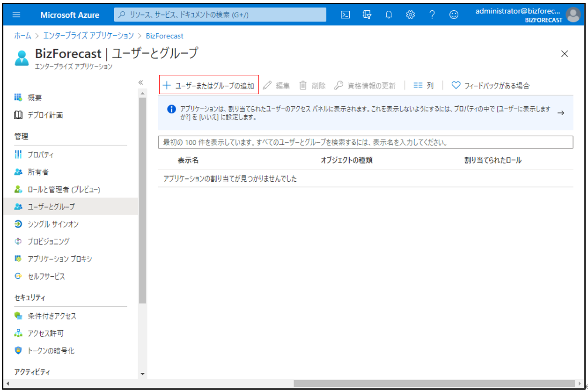The width and height of the screenshot is (588, 392).
Task: Open the notifications bell
Action: pos(389,15)
